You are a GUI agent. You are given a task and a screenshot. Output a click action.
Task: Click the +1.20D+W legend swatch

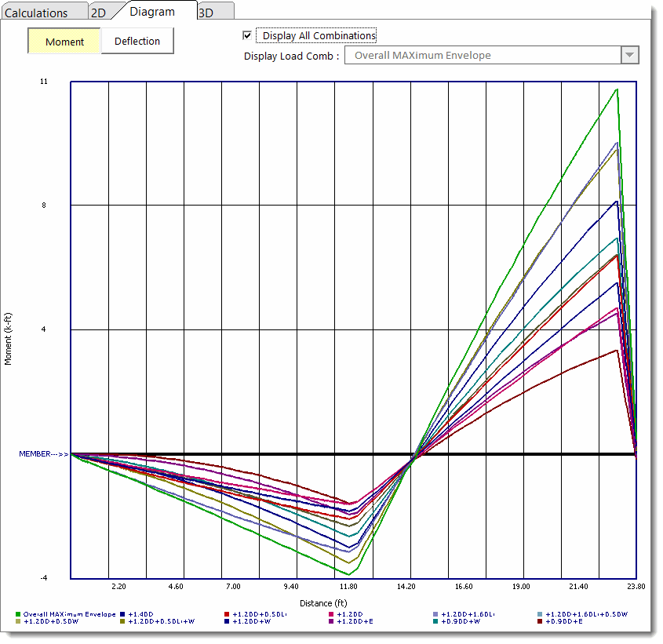point(227,621)
